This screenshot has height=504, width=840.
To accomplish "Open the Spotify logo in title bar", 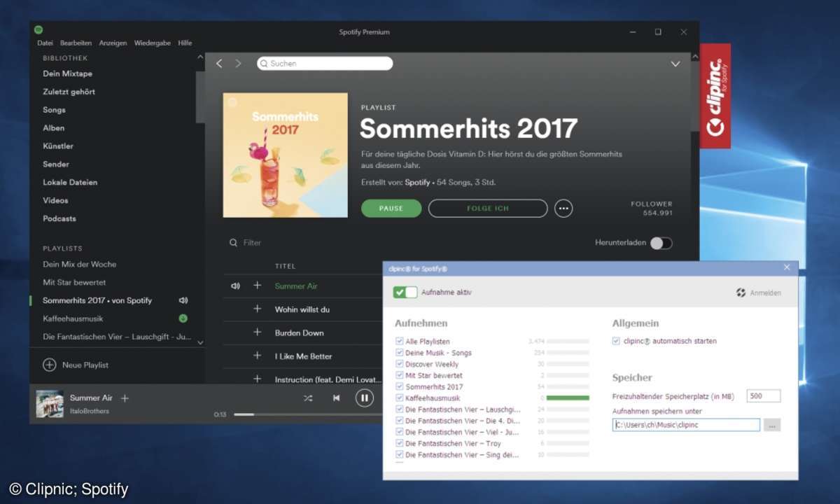I will coord(38,30).
